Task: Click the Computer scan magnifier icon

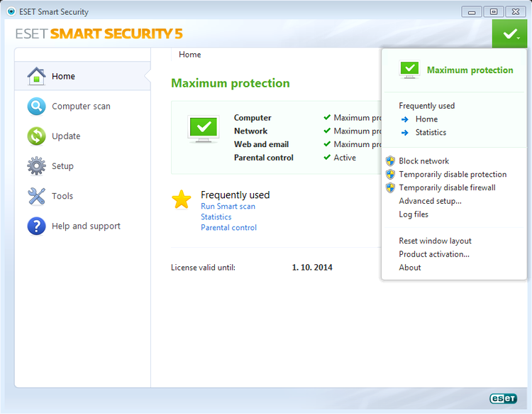Action: click(x=36, y=107)
